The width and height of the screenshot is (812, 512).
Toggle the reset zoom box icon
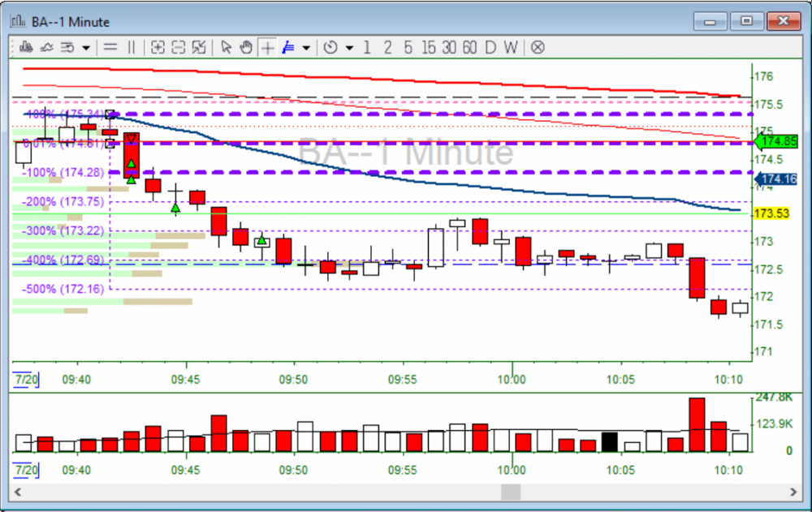coord(198,47)
